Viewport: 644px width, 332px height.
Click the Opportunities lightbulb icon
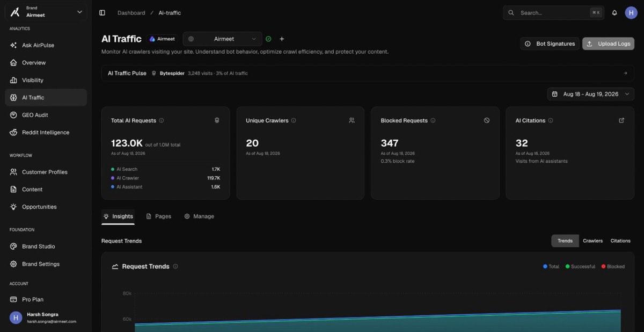point(13,207)
